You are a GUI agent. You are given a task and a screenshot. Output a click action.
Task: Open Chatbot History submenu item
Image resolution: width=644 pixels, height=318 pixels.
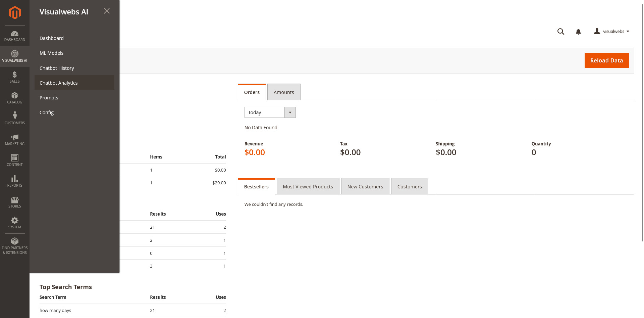74,68
